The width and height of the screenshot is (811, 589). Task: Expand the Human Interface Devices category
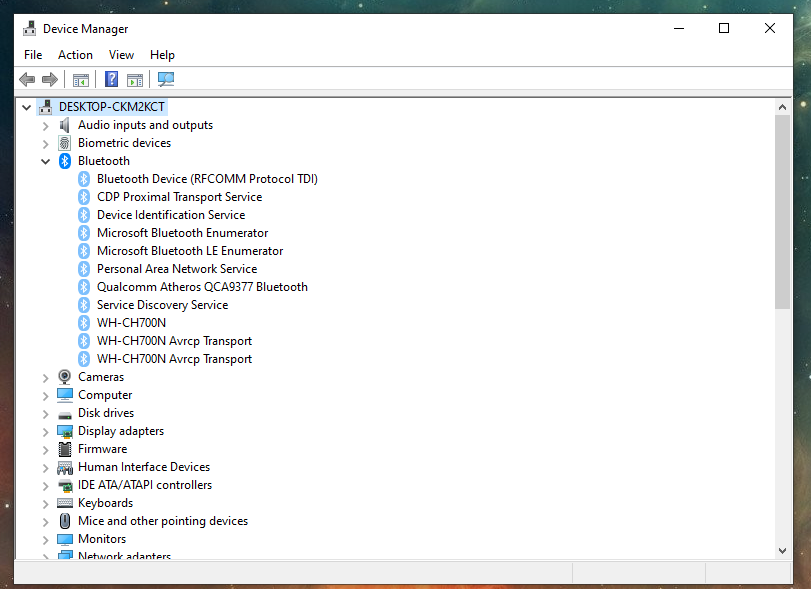point(46,468)
